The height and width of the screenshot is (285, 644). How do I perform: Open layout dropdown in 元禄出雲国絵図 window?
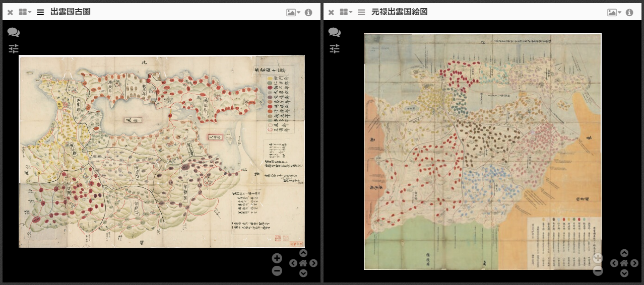[346, 12]
